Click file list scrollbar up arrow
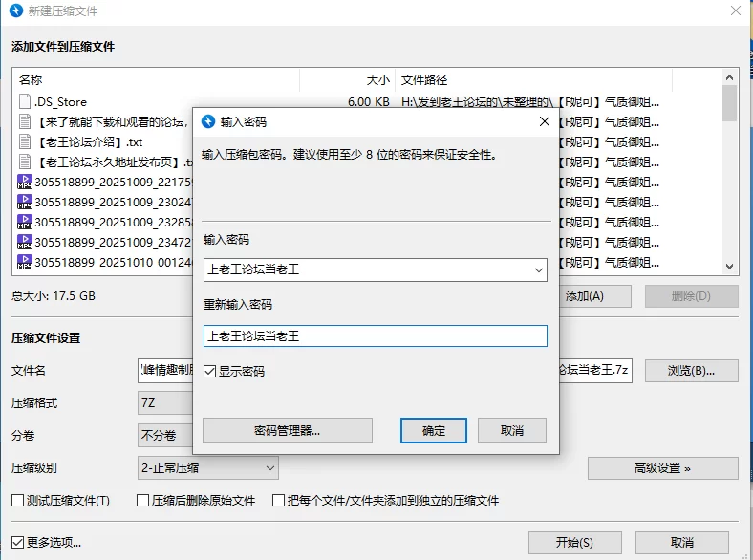 click(729, 77)
